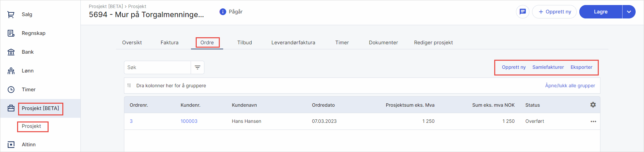Image resolution: width=644 pixels, height=152 pixels.
Task: Click the filter icon beside search
Action: pos(198,67)
